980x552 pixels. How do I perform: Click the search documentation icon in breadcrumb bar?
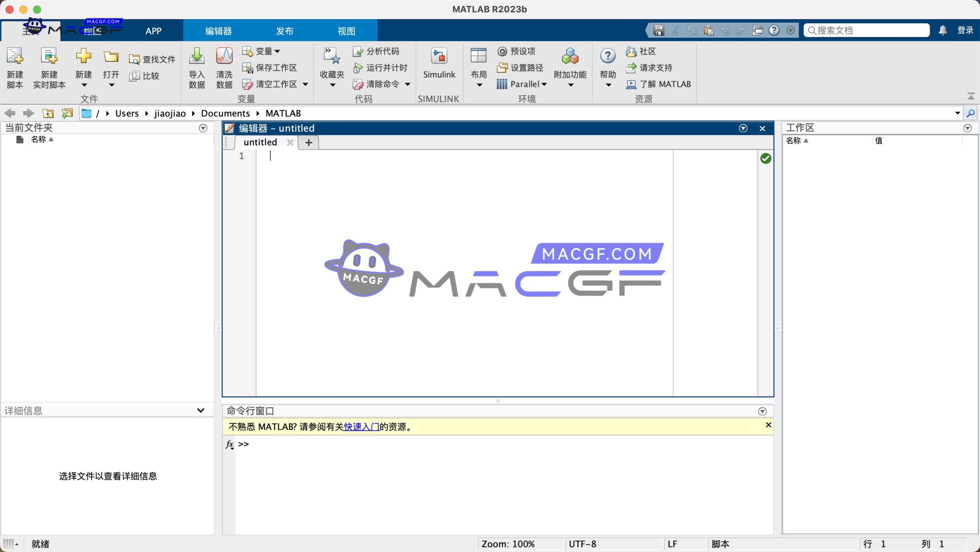[971, 113]
